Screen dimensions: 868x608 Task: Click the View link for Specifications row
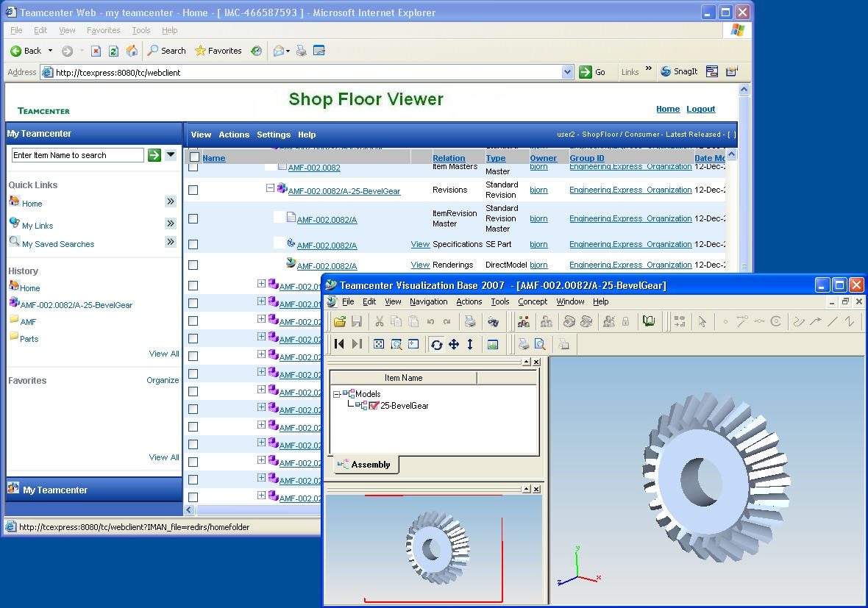coord(420,244)
